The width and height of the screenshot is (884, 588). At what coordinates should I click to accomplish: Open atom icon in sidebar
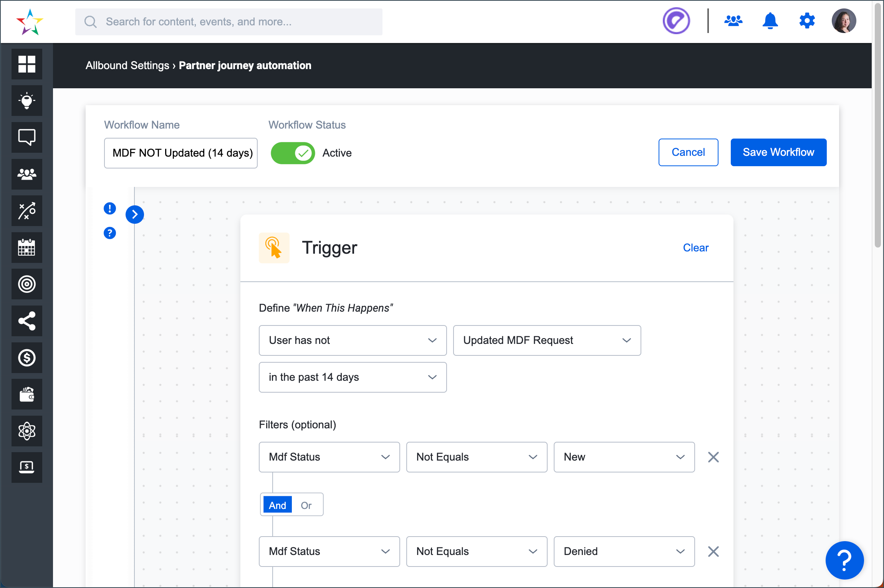click(x=27, y=431)
